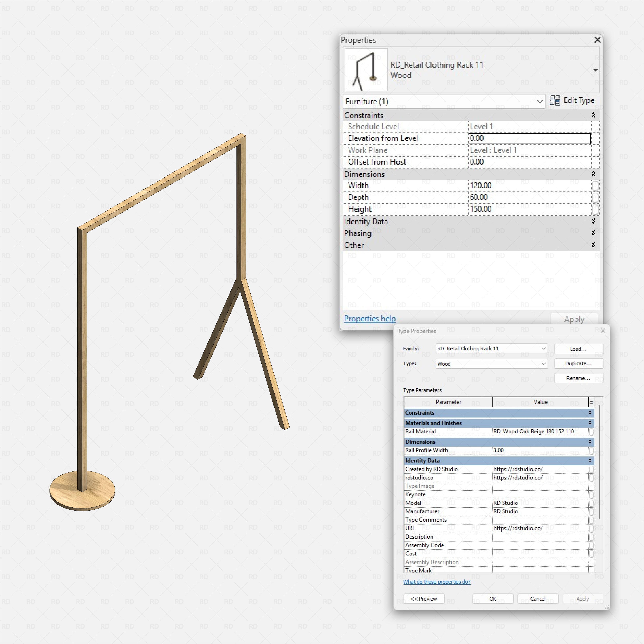Click the Schedule Level value Level 1

pyautogui.click(x=529, y=127)
